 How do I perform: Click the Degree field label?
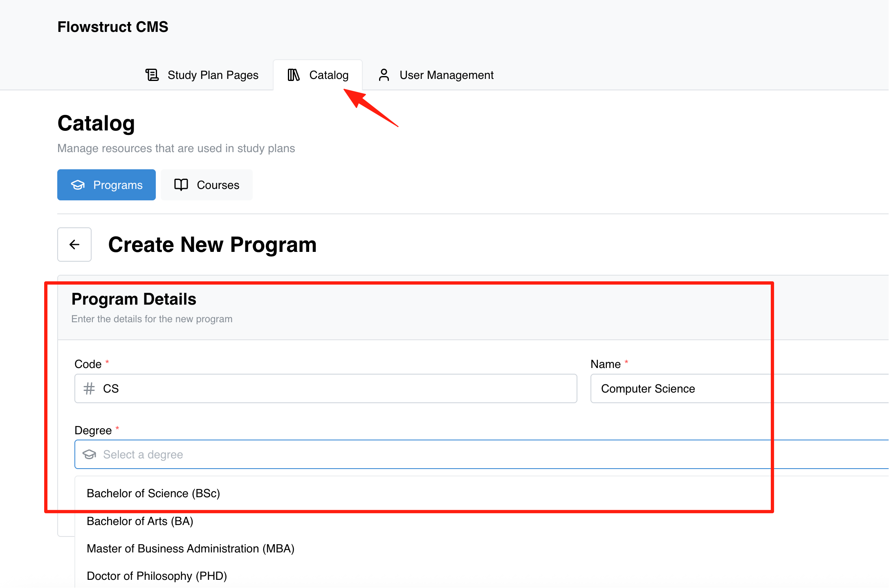pyautogui.click(x=93, y=430)
